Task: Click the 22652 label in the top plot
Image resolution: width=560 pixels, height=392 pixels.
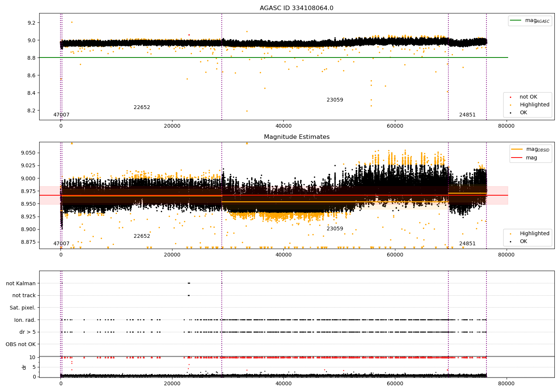Action: pyautogui.click(x=142, y=108)
